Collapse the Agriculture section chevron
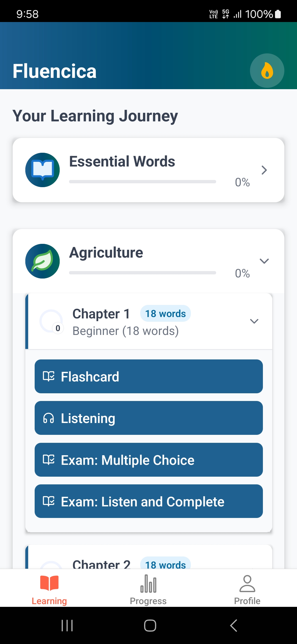Image resolution: width=297 pixels, height=644 pixels. click(x=264, y=261)
